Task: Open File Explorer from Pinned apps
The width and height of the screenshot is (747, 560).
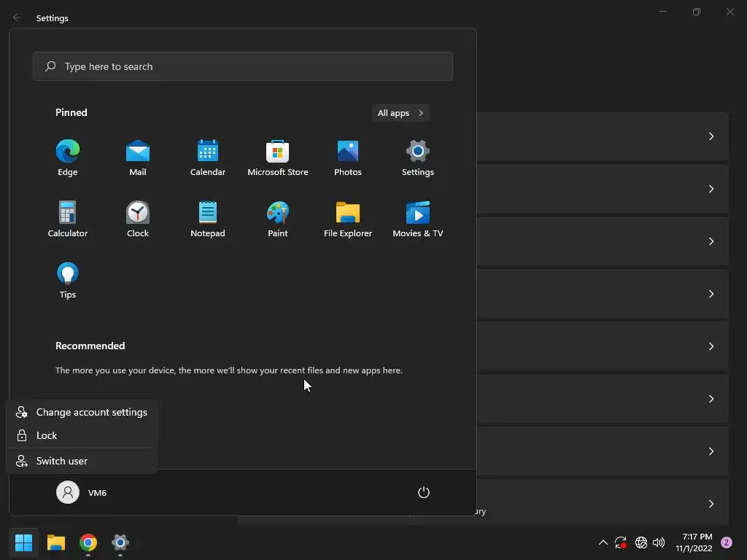Action: (x=348, y=219)
